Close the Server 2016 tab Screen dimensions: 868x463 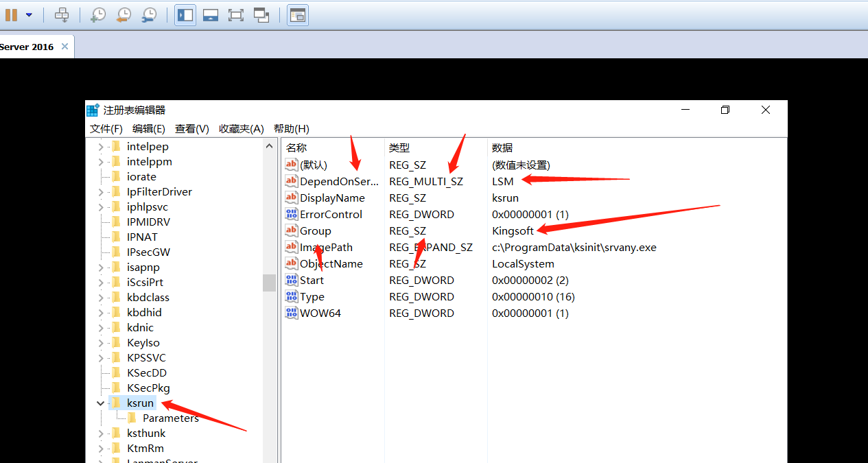(64, 47)
